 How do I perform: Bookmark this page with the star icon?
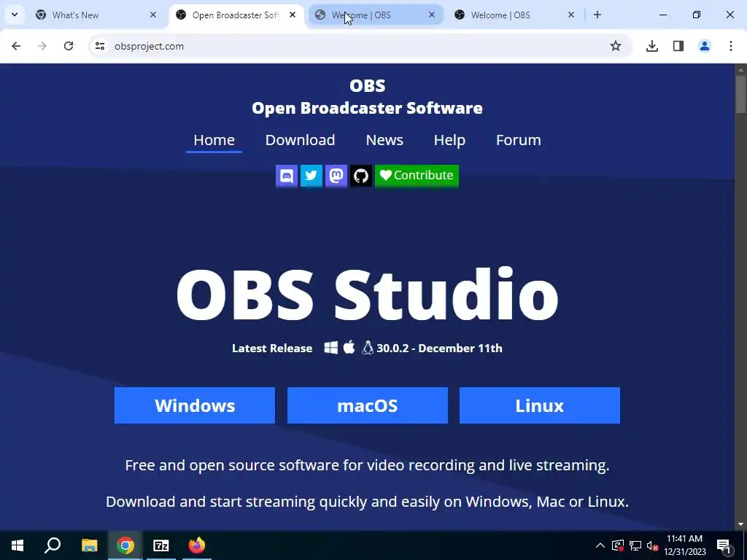pos(616,46)
